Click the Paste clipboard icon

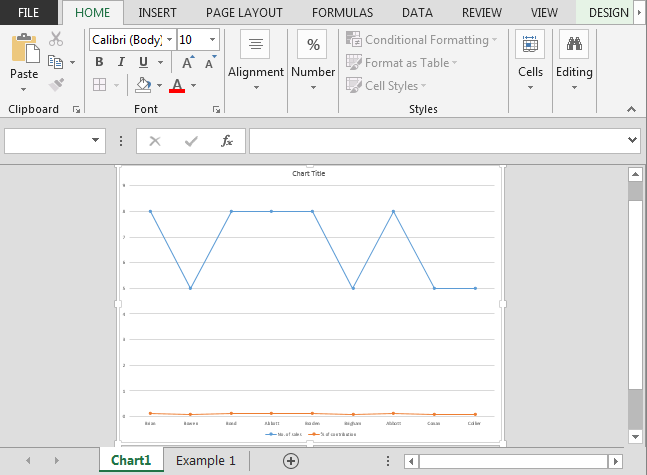coord(25,48)
